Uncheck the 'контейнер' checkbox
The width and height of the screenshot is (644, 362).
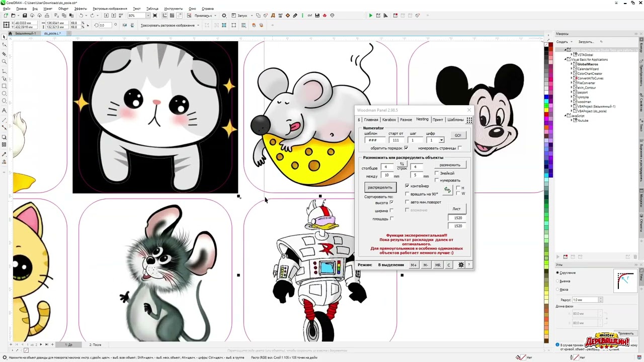(x=407, y=186)
